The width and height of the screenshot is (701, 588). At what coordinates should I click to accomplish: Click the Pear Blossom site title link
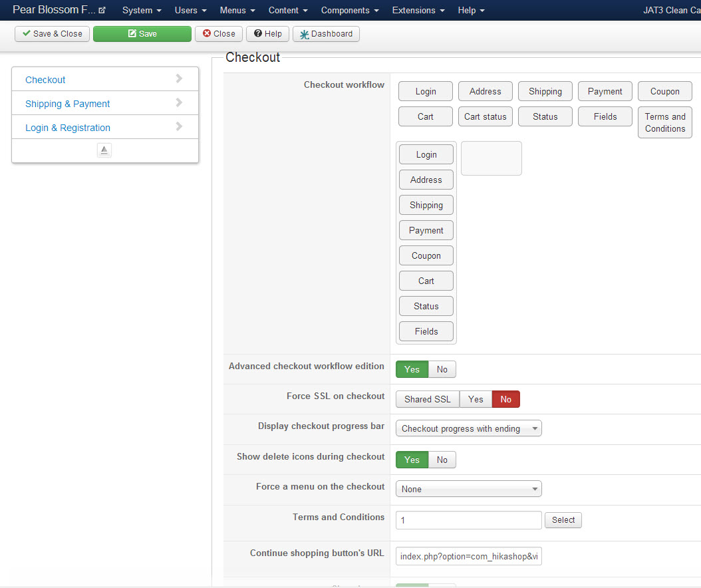(x=54, y=10)
